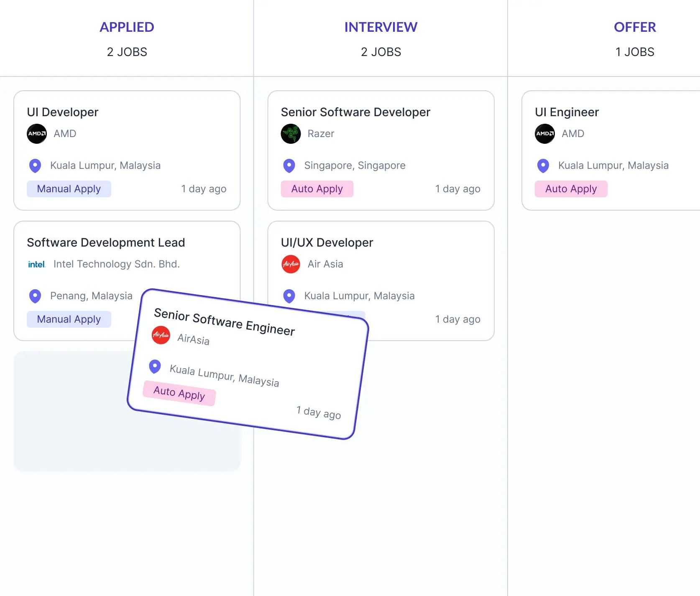Toggle Manual Apply on the UI Developer card
The width and height of the screenshot is (700, 596).
[69, 188]
